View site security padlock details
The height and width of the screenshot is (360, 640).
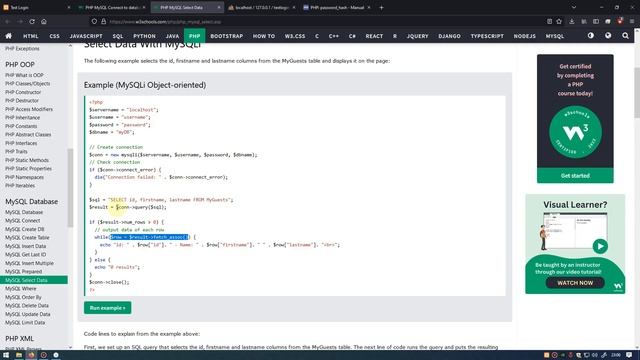click(x=104, y=21)
